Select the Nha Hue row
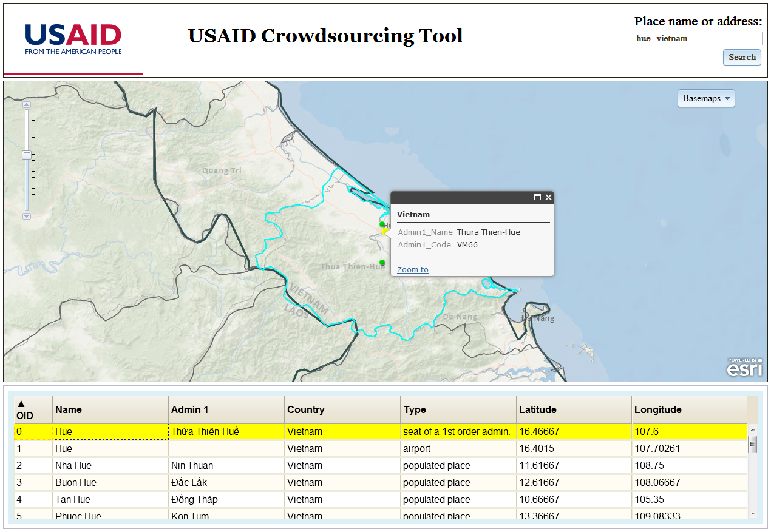The height and width of the screenshot is (532, 771). 380,466
